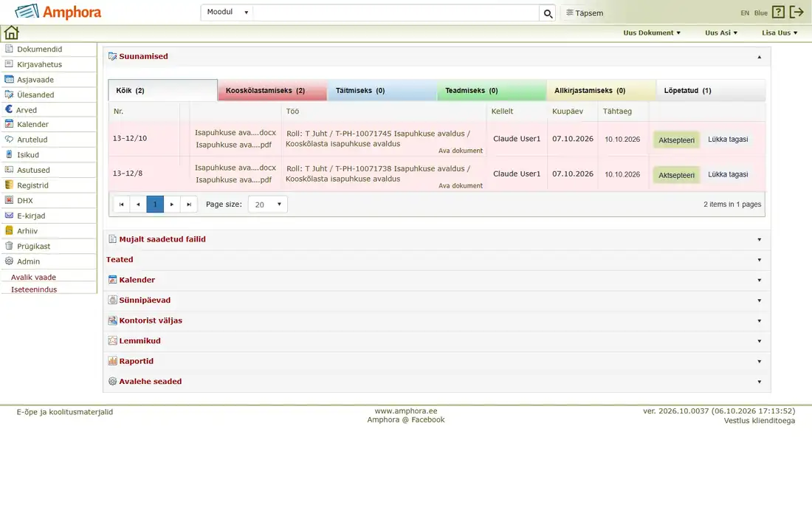This screenshot has height=508, width=812.
Task: Switch to the Lõpetatud tab
Action: pyautogui.click(x=711, y=91)
